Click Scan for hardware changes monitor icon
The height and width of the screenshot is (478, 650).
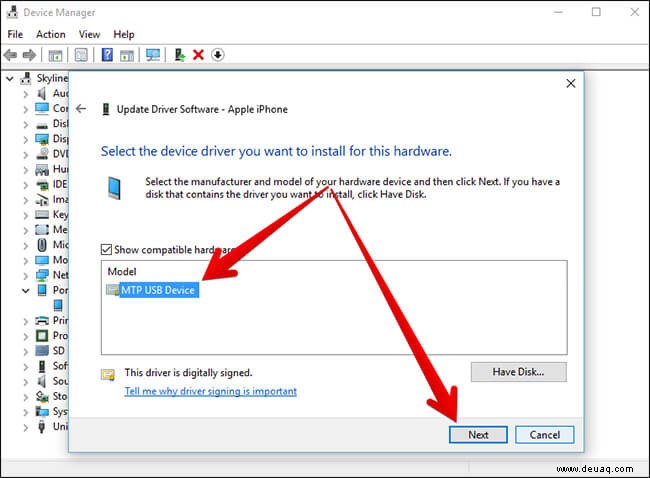pos(153,55)
